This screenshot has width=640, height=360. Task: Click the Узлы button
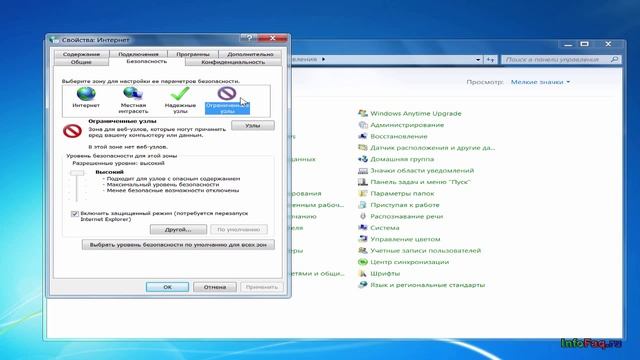tap(253, 125)
